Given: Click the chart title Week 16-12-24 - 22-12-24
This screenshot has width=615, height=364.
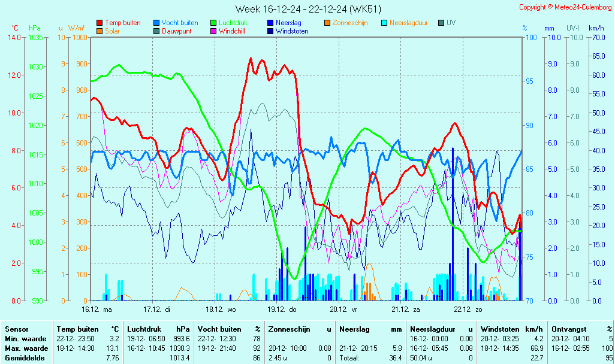Looking at the screenshot, I should click(x=307, y=8).
